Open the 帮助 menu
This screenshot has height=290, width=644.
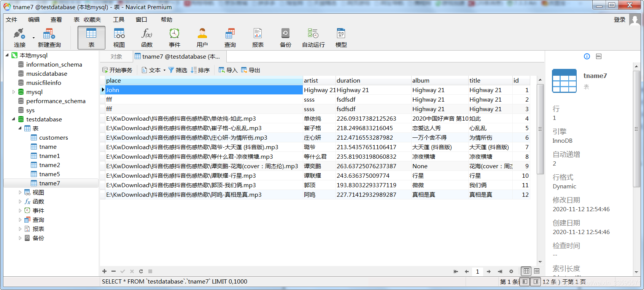[x=167, y=19]
